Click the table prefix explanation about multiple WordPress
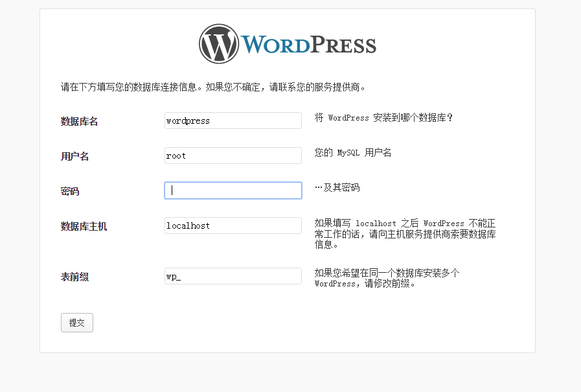Viewport: 581px width, 392px height. [x=387, y=278]
